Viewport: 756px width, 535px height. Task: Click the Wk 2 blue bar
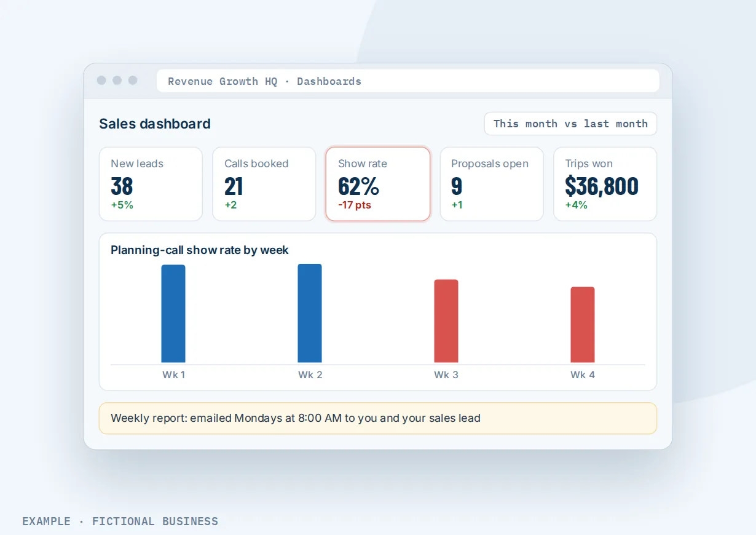[x=310, y=313]
